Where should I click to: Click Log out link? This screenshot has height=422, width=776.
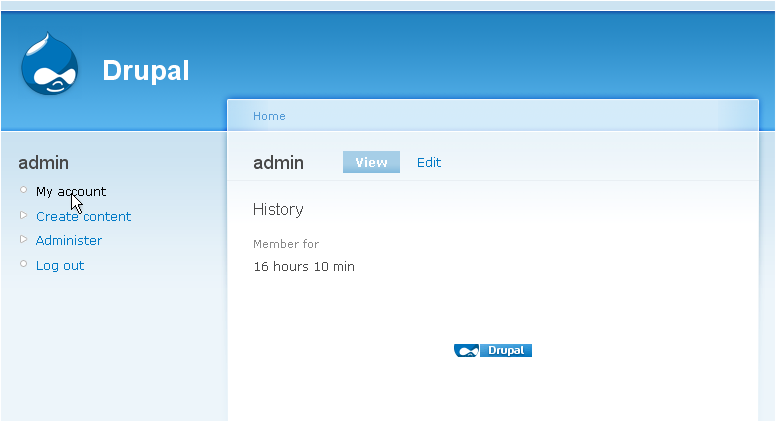pyautogui.click(x=60, y=266)
